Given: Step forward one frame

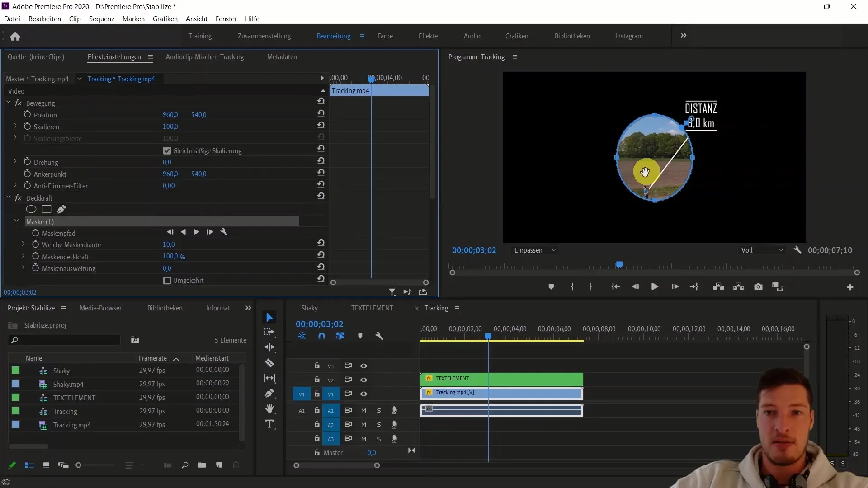Looking at the screenshot, I should point(675,287).
